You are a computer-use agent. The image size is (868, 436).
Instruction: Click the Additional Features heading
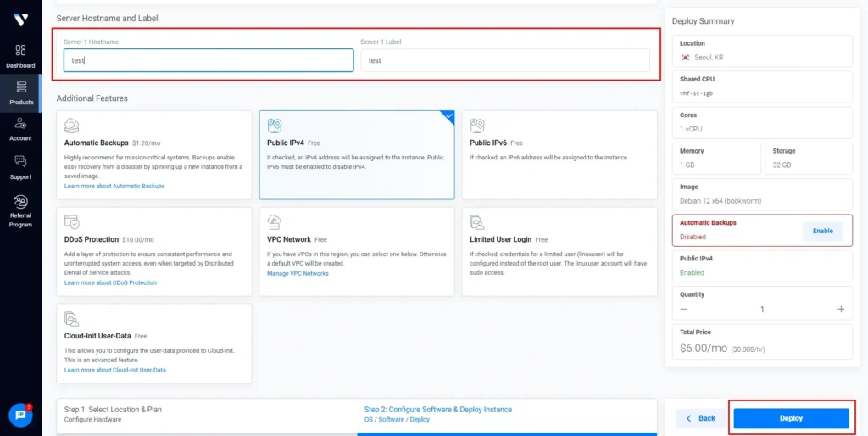pyautogui.click(x=92, y=98)
